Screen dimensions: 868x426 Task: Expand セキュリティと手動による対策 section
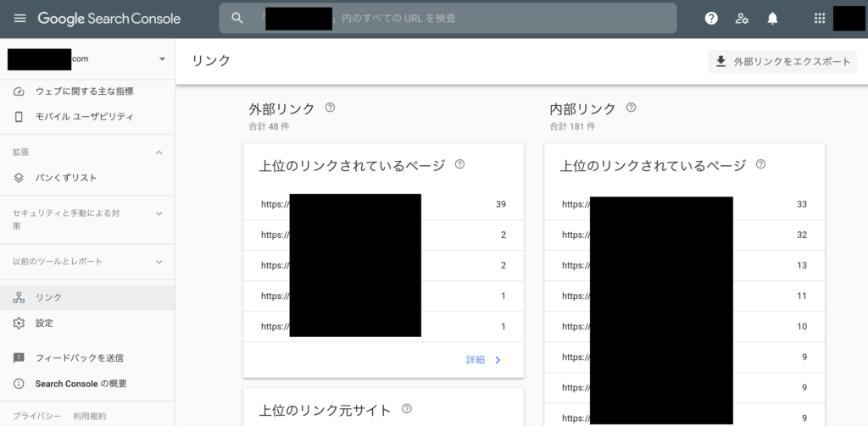[x=159, y=213]
